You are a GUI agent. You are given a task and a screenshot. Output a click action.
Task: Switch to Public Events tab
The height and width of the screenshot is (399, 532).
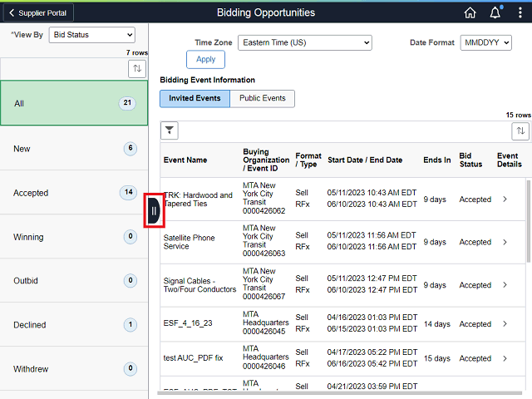(x=263, y=98)
